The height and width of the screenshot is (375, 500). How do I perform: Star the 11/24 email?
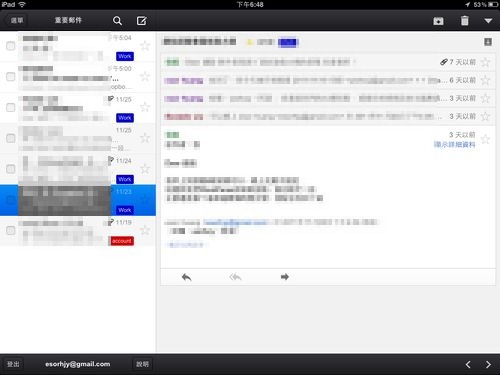(145, 169)
